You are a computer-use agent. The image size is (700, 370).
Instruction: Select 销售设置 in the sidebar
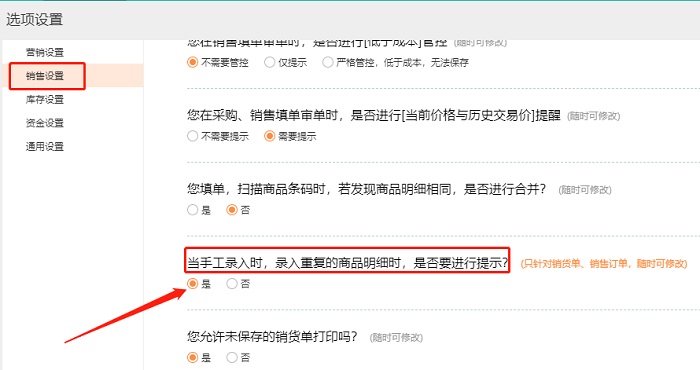click(45, 76)
